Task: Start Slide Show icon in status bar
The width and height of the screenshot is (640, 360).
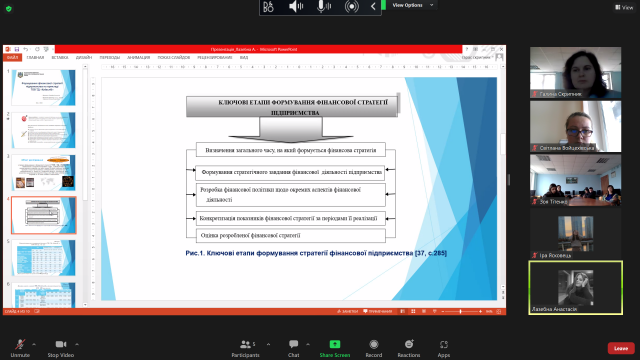Action: coord(434,311)
